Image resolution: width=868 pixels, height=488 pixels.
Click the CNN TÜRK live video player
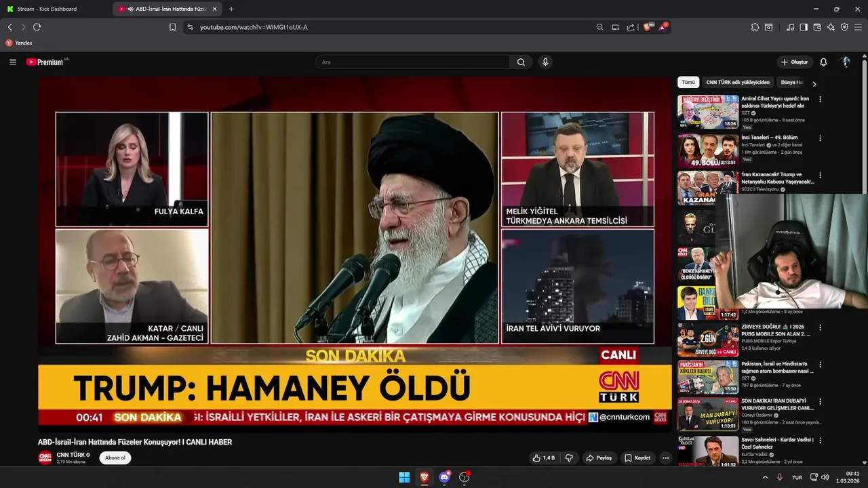(x=355, y=254)
